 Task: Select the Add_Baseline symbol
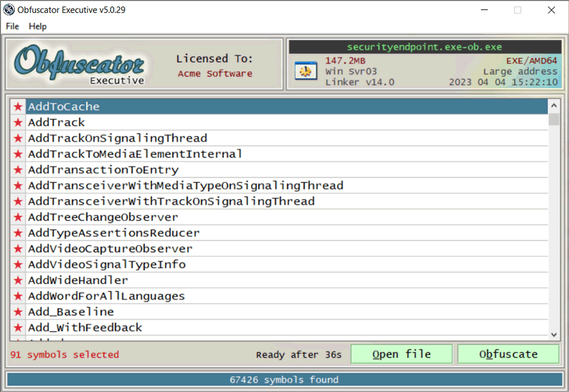tap(287, 312)
